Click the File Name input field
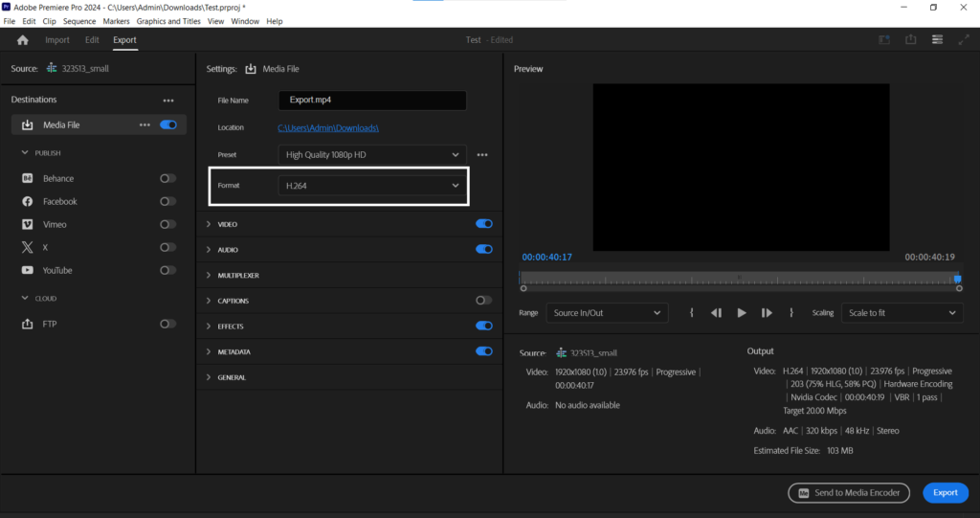Viewport: 980px width, 518px height. [x=372, y=100]
